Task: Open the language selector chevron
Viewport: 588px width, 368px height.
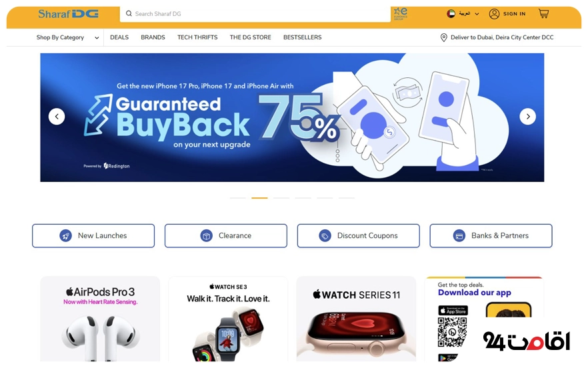Action: pyautogui.click(x=477, y=14)
